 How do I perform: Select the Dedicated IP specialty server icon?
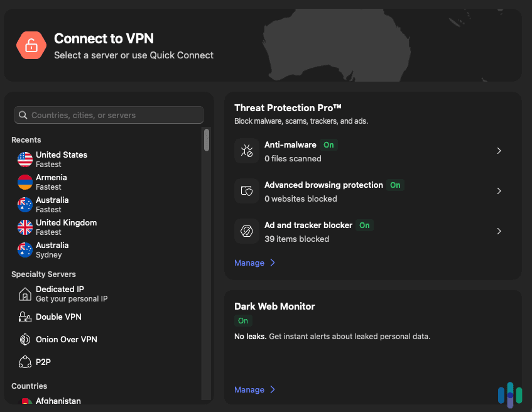pyautogui.click(x=24, y=293)
